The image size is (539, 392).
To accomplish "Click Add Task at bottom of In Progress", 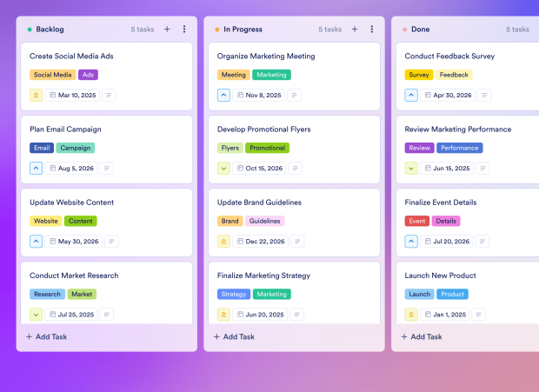I will point(234,336).
